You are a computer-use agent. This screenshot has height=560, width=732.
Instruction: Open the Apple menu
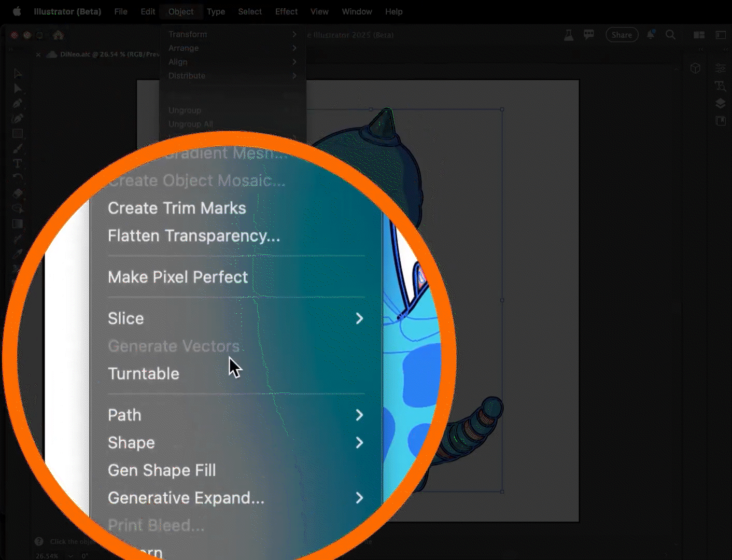pos(17,11)
